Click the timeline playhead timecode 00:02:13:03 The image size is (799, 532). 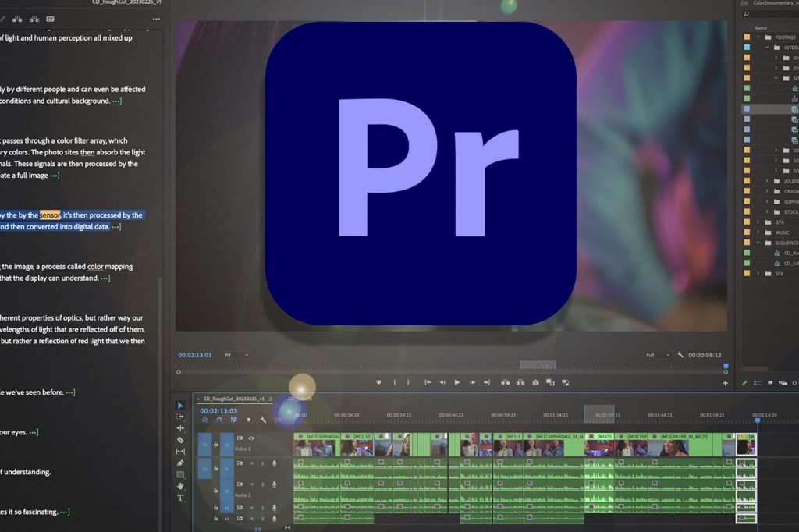[x=218, y=410]
